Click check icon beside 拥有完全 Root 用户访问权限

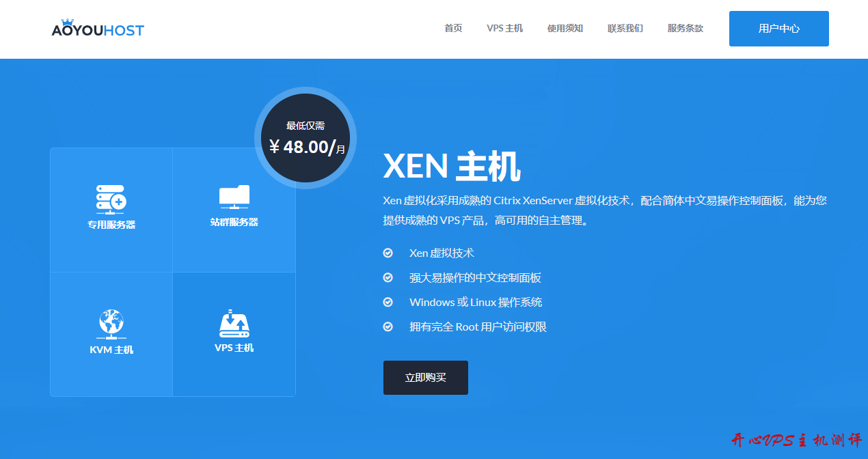(x=388, y=326)
